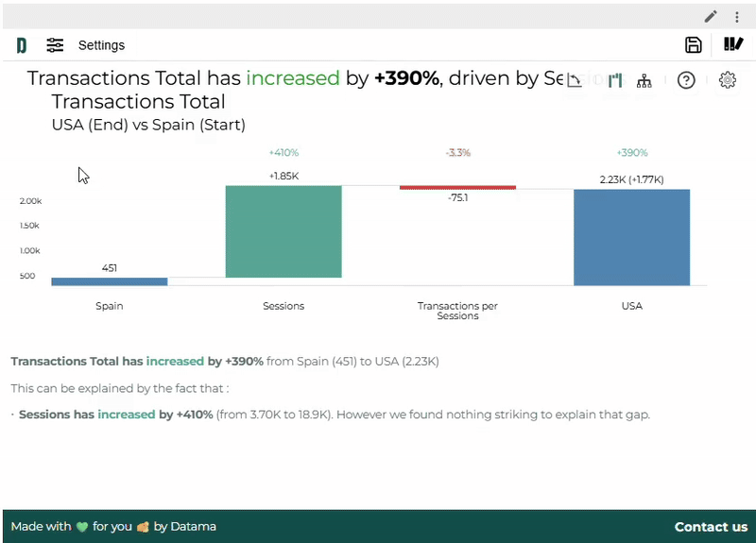Image resolution: width=756 pixels, height=543 pixels.
Task: Click the Settings label
Action: click(101, 45)
